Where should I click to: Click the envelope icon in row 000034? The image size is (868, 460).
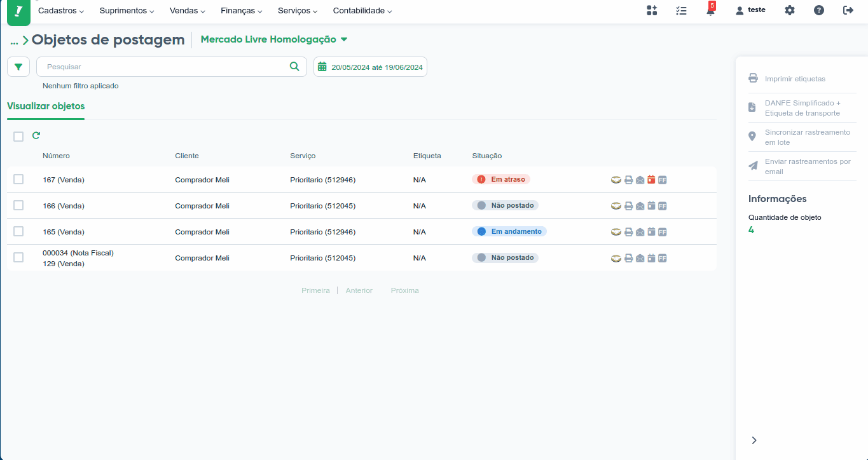click(640, 258)
